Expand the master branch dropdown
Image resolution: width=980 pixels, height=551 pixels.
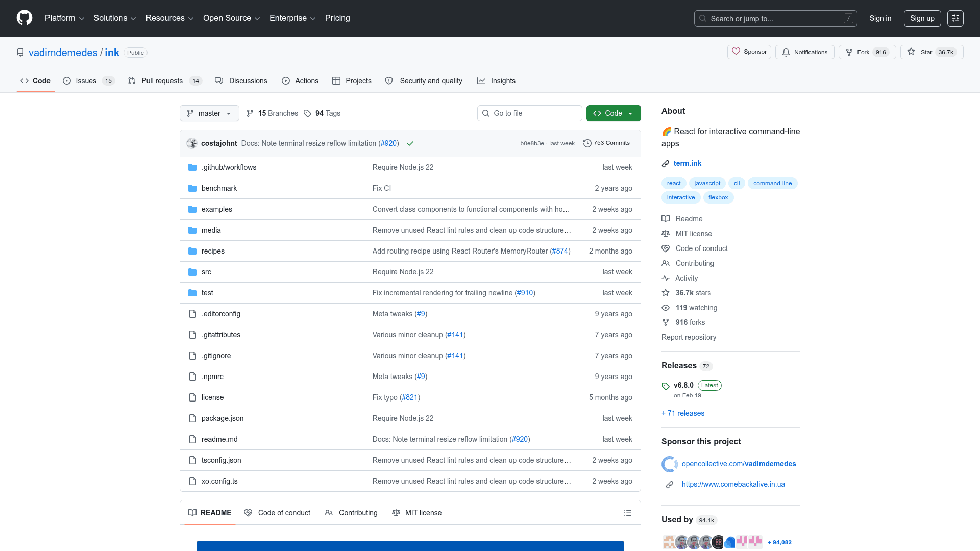[x=209, y=113]
